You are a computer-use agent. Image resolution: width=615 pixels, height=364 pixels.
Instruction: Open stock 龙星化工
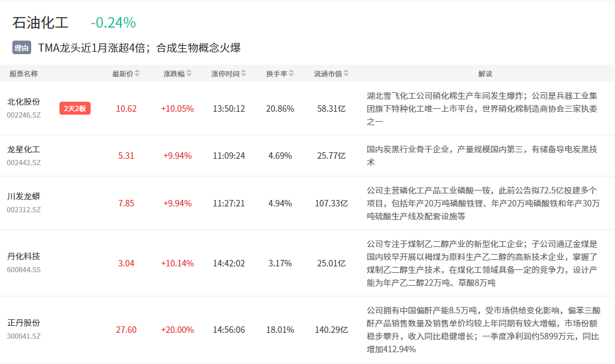(x=24, y=149)
